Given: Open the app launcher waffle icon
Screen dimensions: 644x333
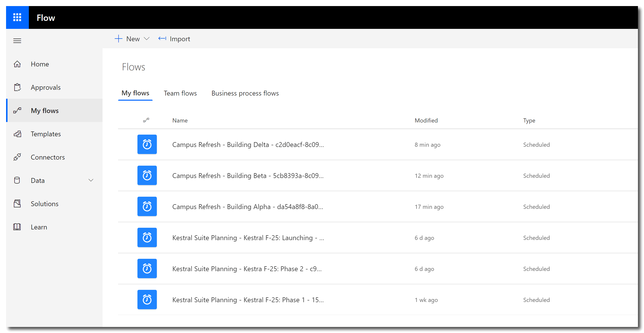Looking at the screenshot, I should pos(17,17).
